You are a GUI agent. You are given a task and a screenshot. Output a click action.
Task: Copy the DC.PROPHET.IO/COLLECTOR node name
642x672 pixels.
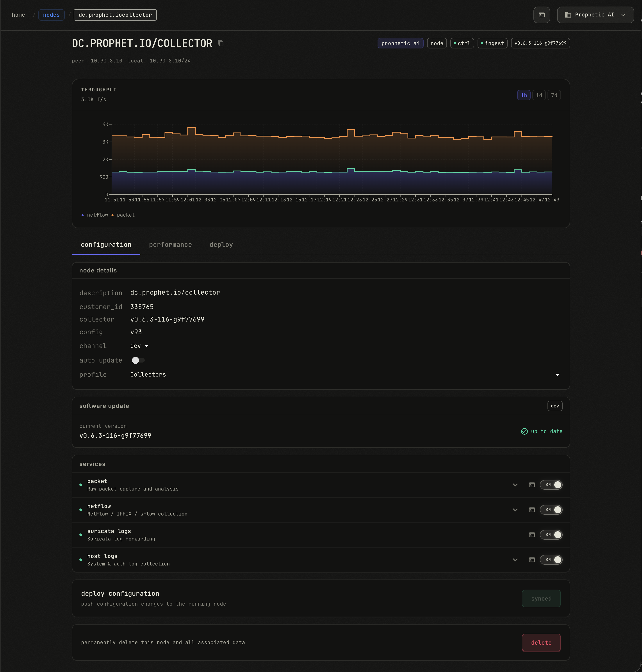point(221,43)
